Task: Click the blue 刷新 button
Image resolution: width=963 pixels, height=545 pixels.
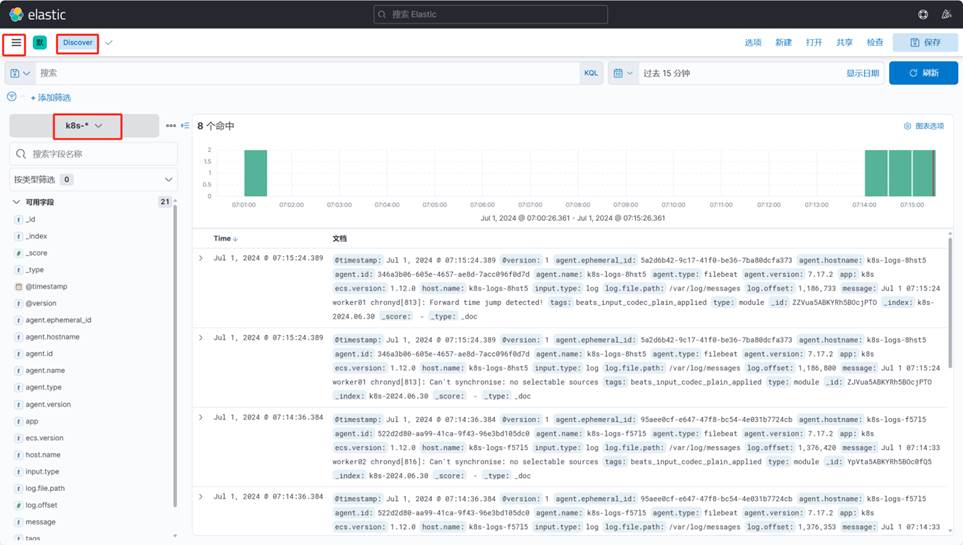Action: coord(923,73)
